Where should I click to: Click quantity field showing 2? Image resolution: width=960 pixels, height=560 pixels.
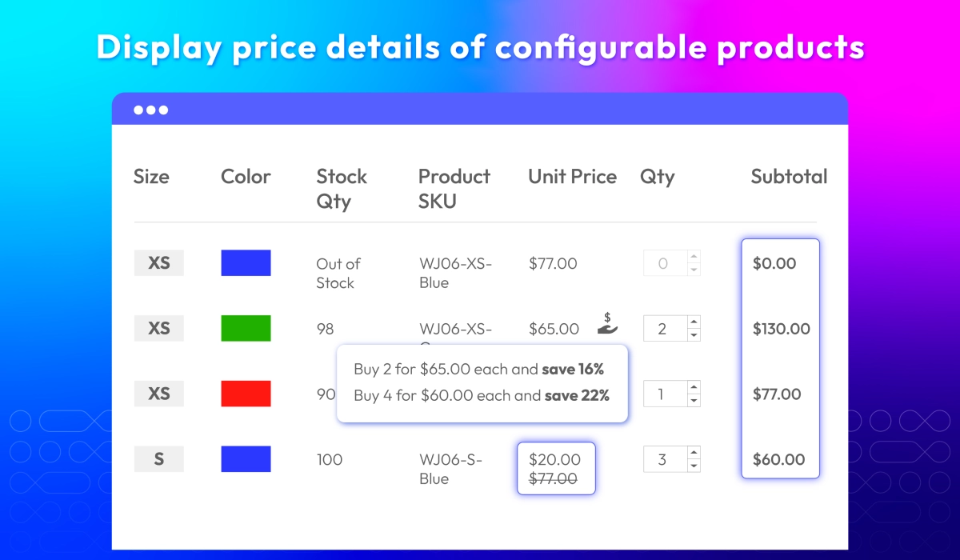point(664,329)
